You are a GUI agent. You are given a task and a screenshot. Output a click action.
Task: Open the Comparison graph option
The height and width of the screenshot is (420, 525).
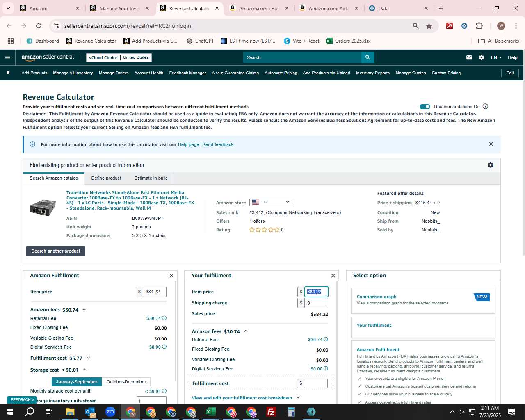tap(423, 301)
